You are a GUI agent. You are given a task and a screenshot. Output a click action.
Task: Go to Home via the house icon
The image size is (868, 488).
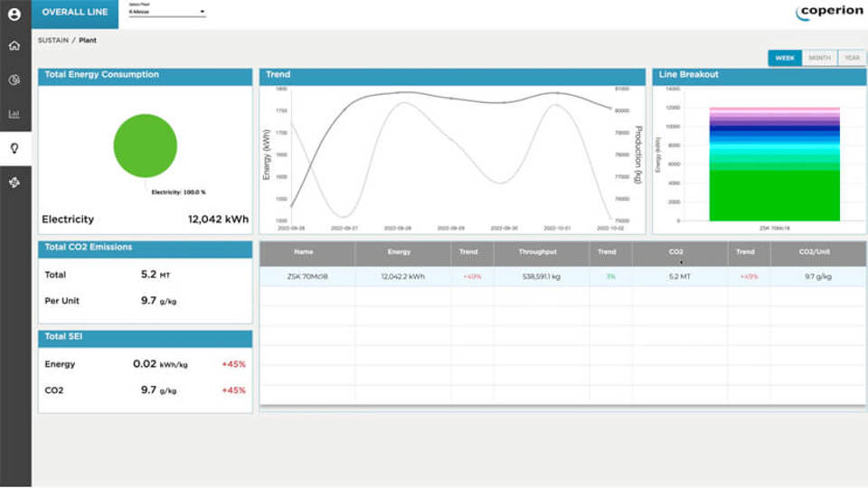[14, 46]
